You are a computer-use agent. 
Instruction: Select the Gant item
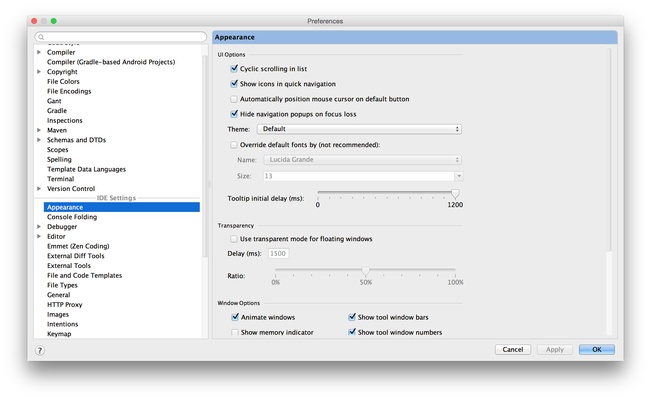tap(54, 101)
